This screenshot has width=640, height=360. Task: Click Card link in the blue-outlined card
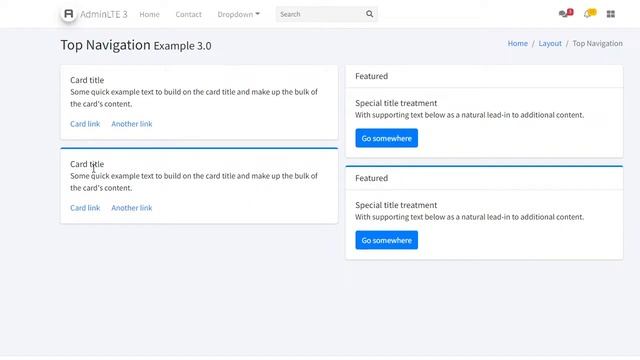point(85,208)
